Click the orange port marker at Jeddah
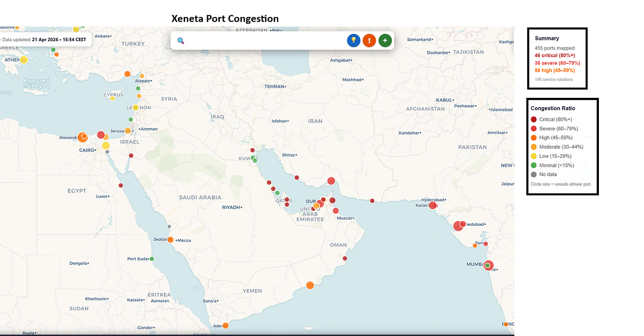The width and height of the screenshot is (644, 336). point(170,239)
